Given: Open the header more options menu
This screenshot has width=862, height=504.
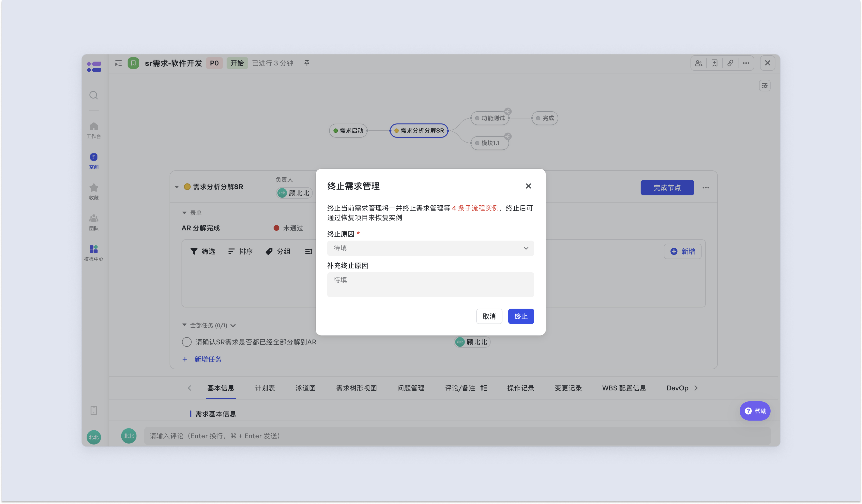Looking at the screenshot, I should click(x=746, y=63).
